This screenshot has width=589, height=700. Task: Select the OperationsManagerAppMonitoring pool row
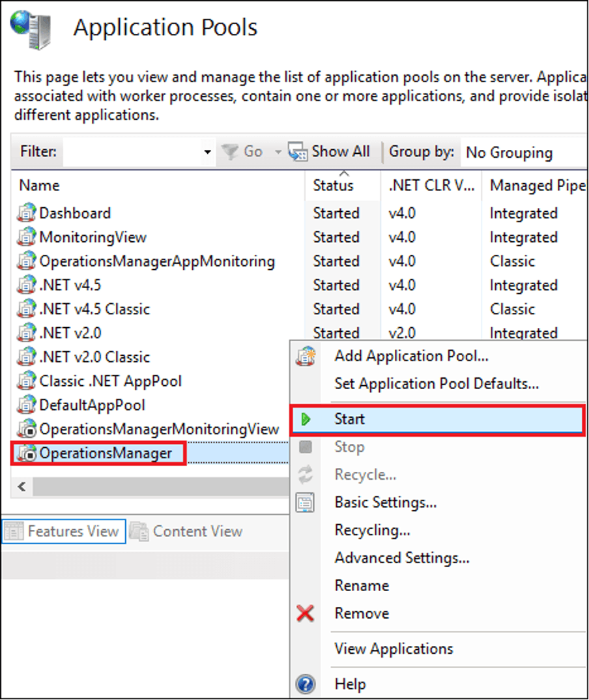(156, 261)
